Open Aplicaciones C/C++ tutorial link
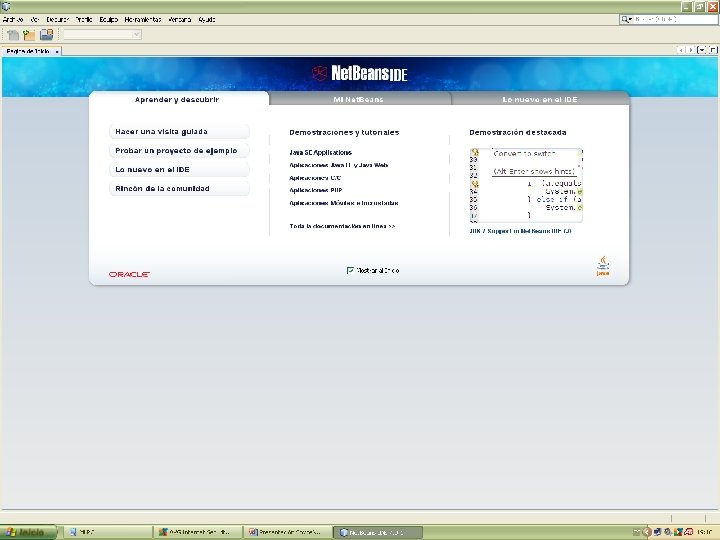 [x=315, y=178]
